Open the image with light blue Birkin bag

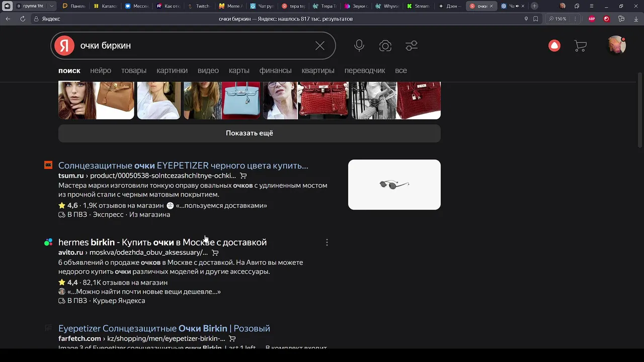click(222, 100)
